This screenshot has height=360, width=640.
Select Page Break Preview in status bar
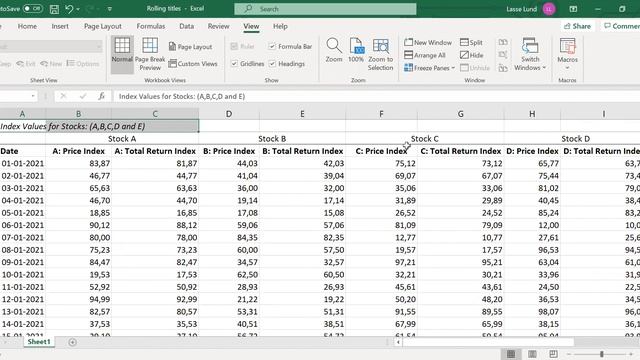[x=553, y=354]
